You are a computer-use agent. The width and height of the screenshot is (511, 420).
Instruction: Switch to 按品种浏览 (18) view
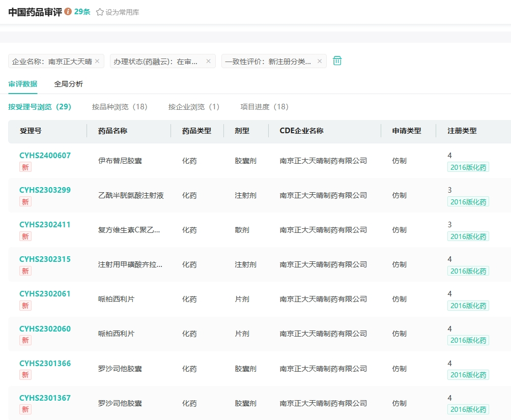pos(120,107)
